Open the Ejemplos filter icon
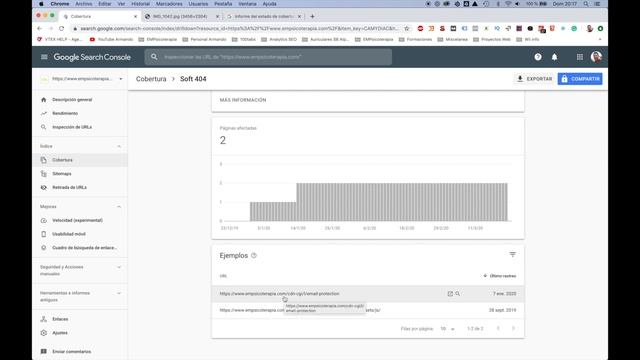The width and height of the screenshot is (640, 360). pyautogui.click(x=513, y=255)
